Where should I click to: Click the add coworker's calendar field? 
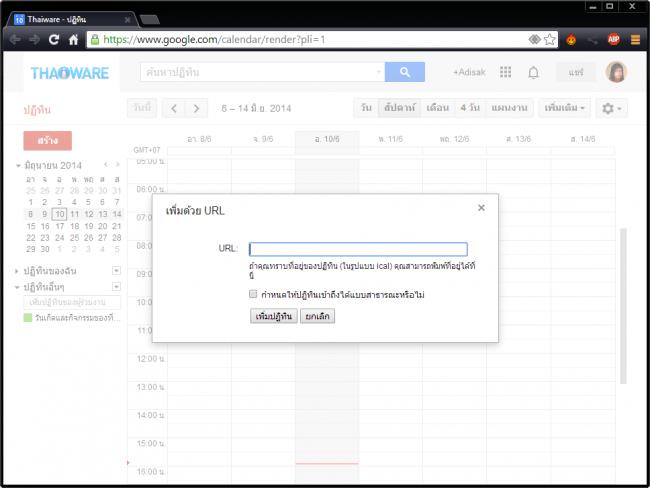pyautogui.click(x=72, y=302)
